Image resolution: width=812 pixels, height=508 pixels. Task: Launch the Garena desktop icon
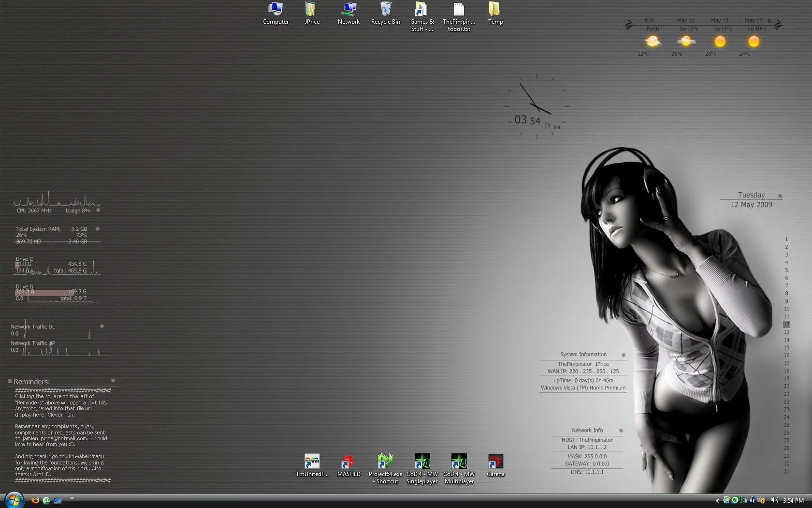495,462
